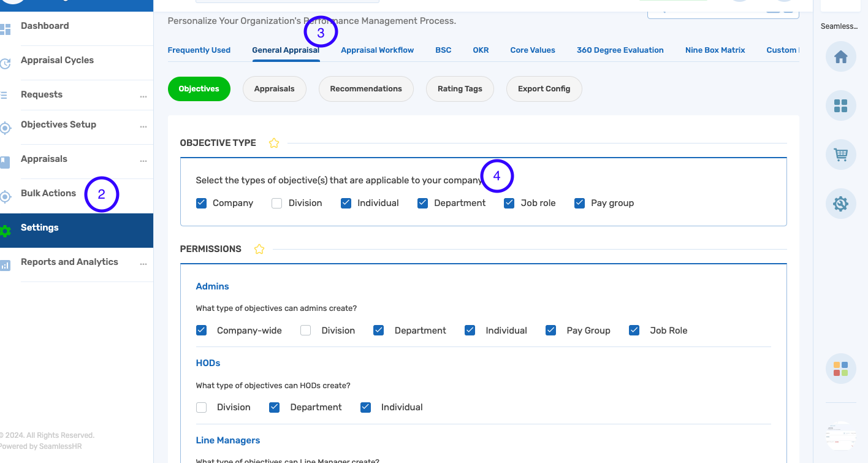The width and height of the screenshot is (868, 463).
Task: Uncheck Company-wide under Admins permissions
Action: (x=201, y=330)
